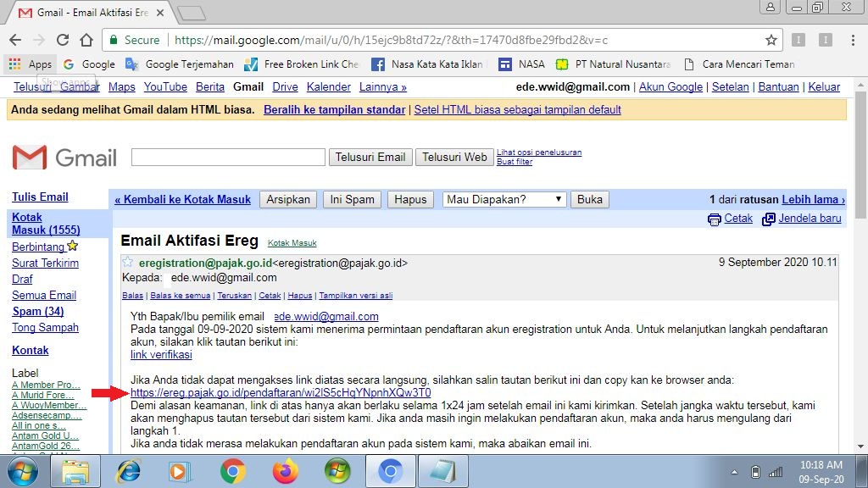The width and height of the screenshot is (868, 488).
Task: Open the Tong Sampah folder
Action: coord(45,327)
